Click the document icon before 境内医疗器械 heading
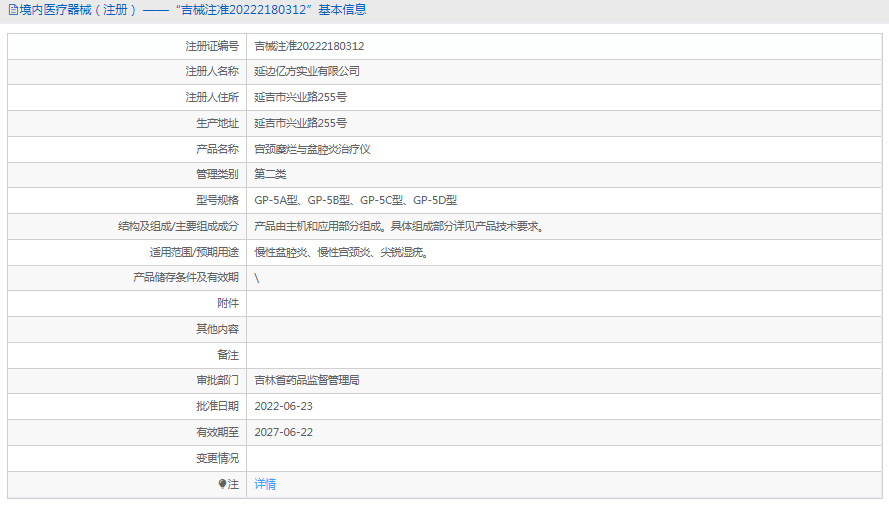Screen dimensions: 889x506 [13, 10]
